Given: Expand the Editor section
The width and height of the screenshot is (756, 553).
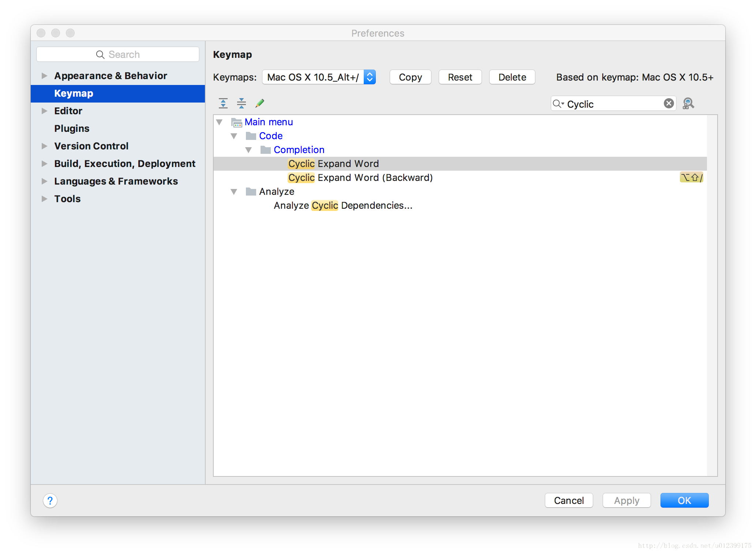Looking at the screenshot, I should point(46,111).
